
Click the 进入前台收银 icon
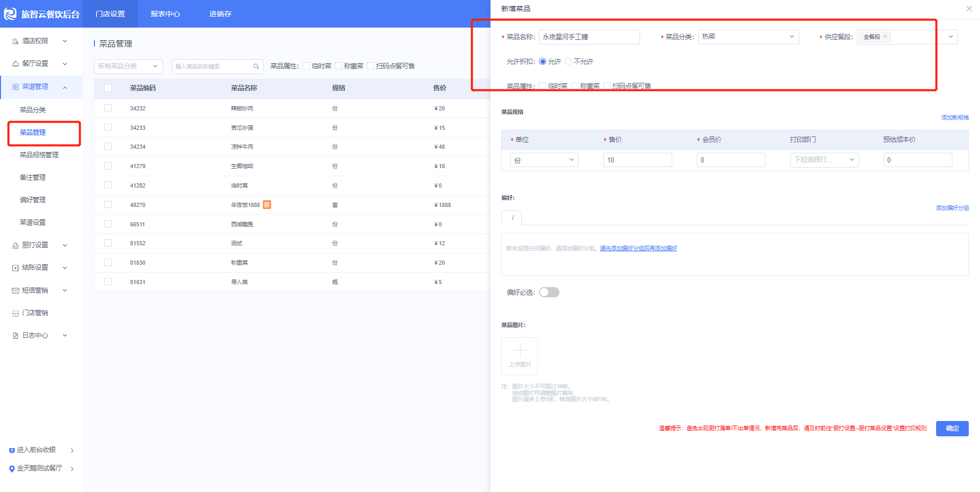pyautogui.click(x=12, y=450)
